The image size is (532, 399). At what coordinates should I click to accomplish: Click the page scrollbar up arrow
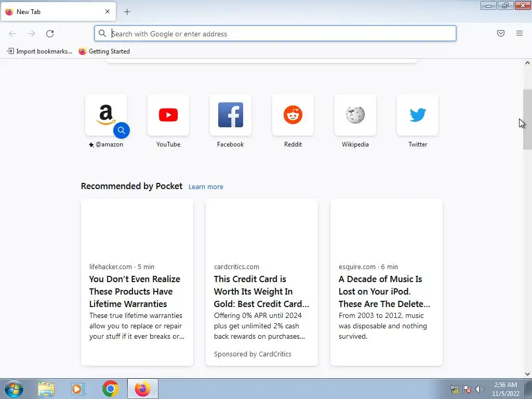coord(527,63)
